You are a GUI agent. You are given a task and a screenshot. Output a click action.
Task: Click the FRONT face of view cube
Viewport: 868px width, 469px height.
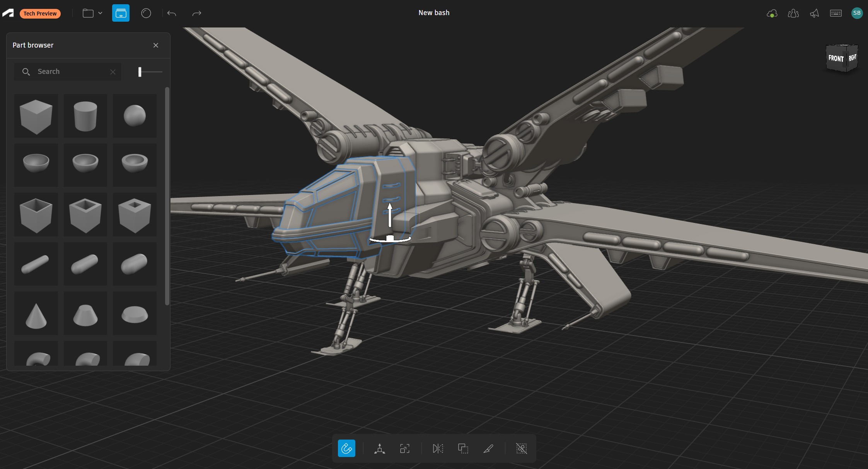click(x=836, y=58)
